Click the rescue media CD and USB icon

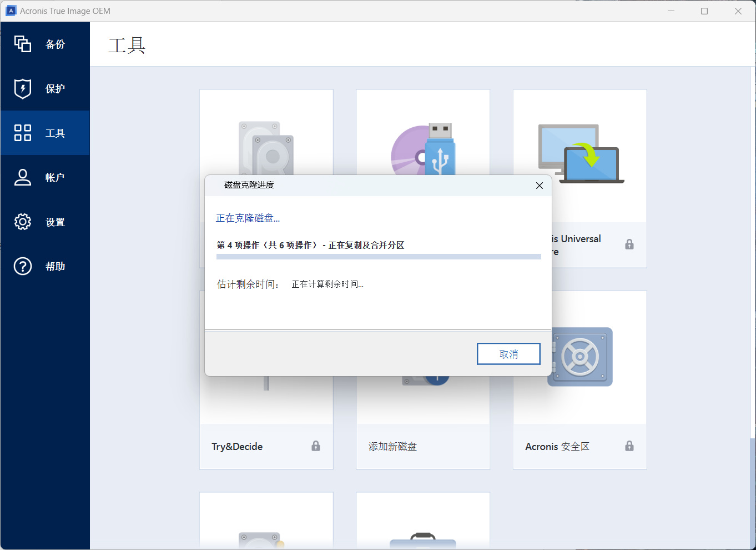click(x=424, y=149)
